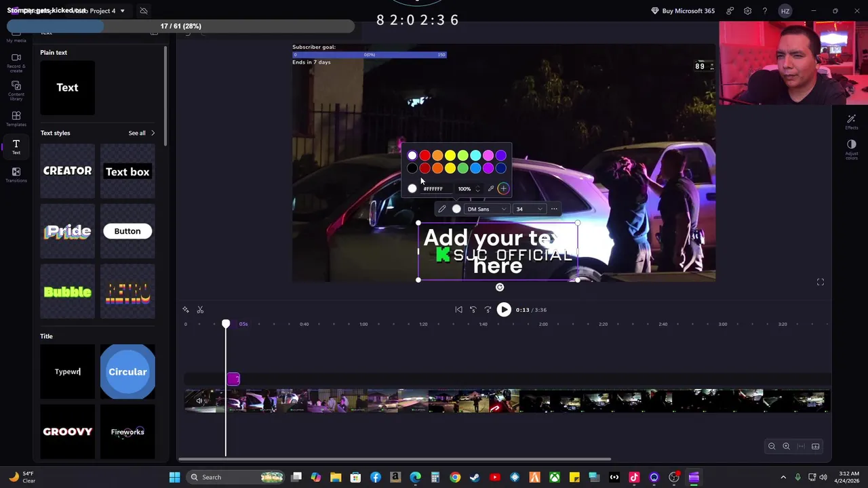Open the Transitions sidebar tab
The height and width of the screenshot is (488, 868).
pyautogui.click(x=16, y=175)
